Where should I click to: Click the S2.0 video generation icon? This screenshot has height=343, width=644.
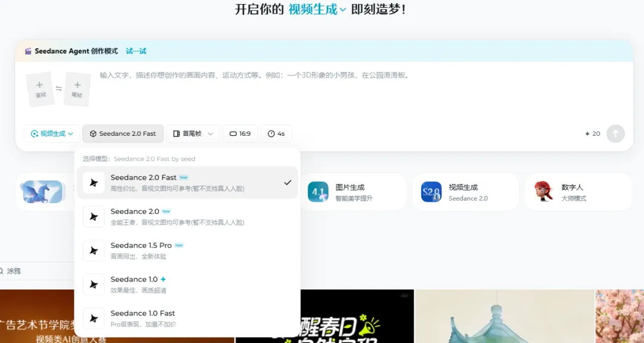click(431, 192)
